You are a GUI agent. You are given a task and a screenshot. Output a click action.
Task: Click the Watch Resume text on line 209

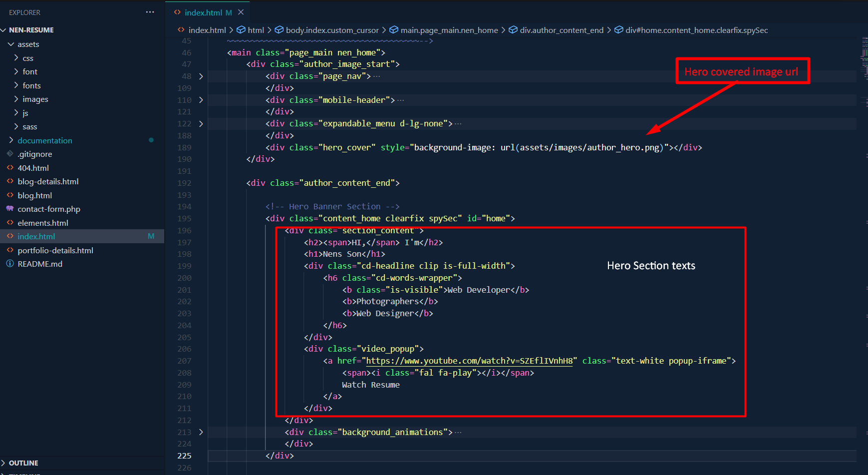[371, 385]
